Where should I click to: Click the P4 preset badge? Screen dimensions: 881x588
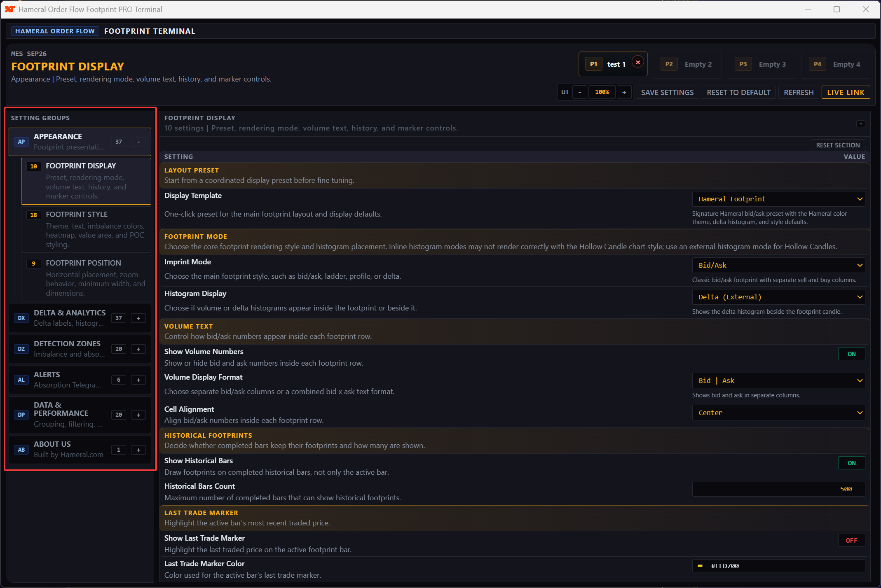(x=817, y=64)
